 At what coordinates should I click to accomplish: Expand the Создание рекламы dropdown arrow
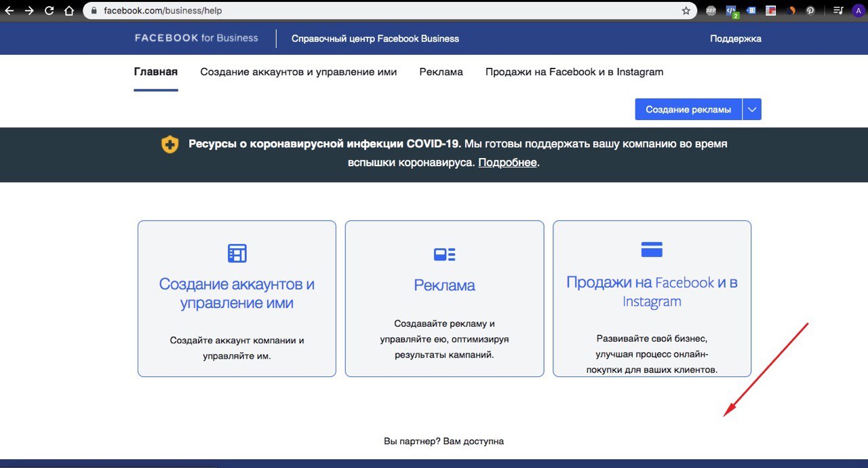tap(752, 109)
